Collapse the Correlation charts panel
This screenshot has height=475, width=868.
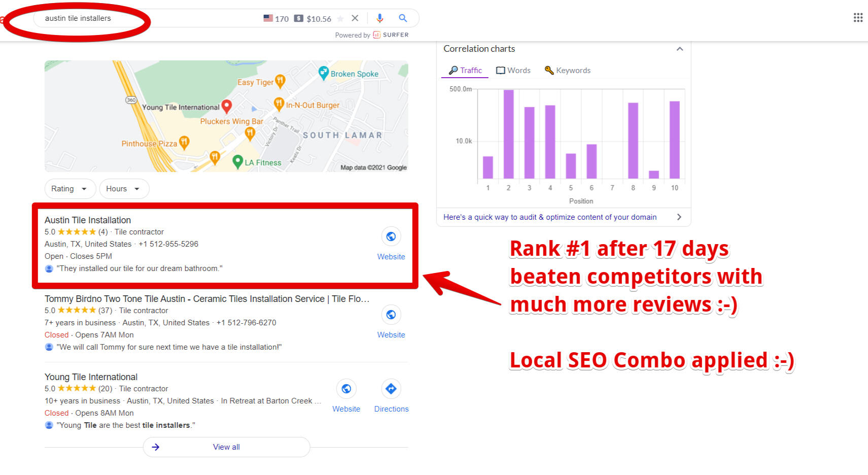click(680, 49)
